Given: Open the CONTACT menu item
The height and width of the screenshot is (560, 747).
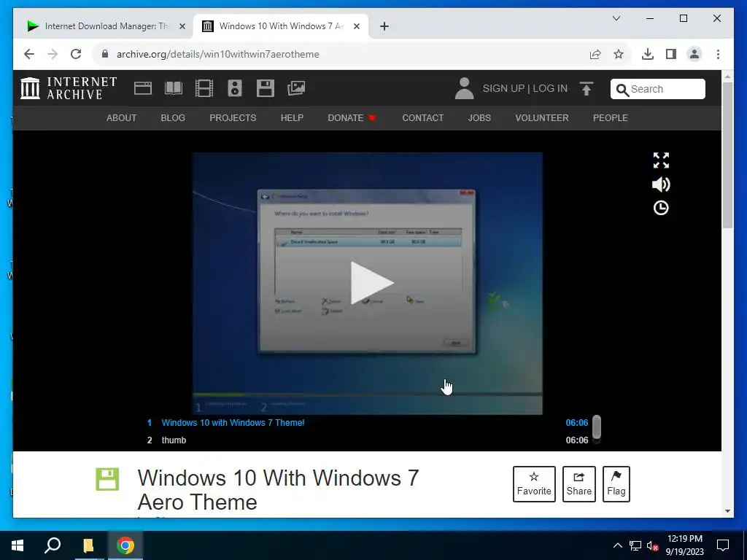Looking at the screenshot, I should point(422,117).
